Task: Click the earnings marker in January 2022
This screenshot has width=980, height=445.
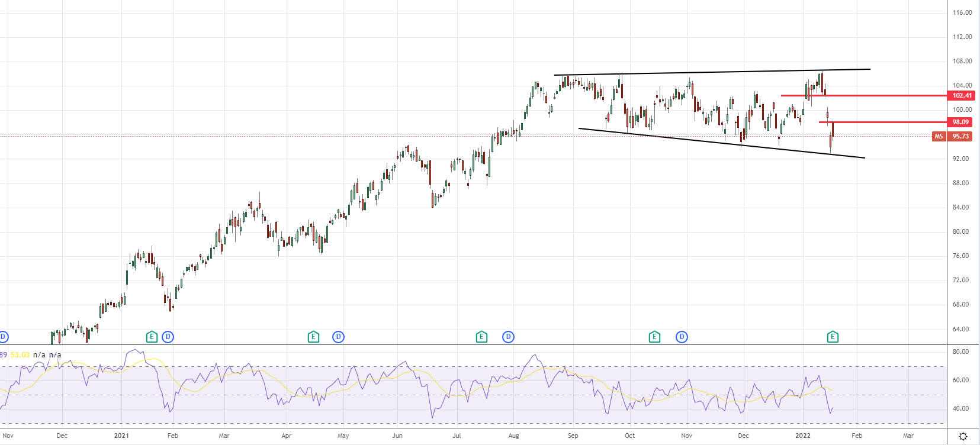Action: pyautogui.click(x=833, y=337)
